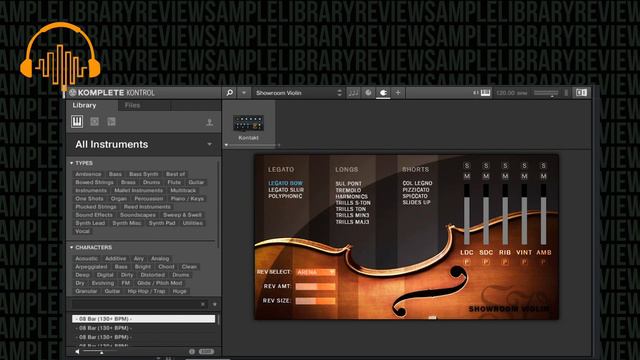Filter by Bowed Strings type tag
Image resolution: width=640 pixels, height=360 pixels.
click(x=94, y=182)
